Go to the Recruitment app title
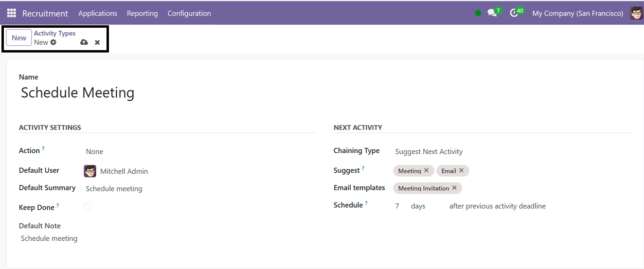The image size is (644, 269). coord(45,13)
